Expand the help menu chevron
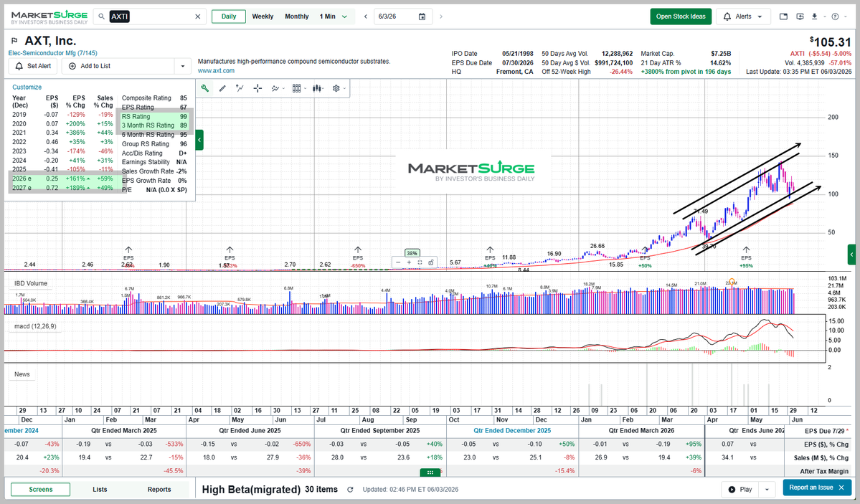The height and width of the screenshot is (504, 860). coord(845,16)
